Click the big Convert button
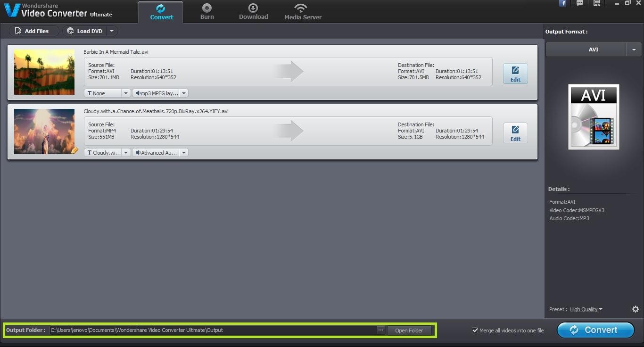 (x=595, y=330)
